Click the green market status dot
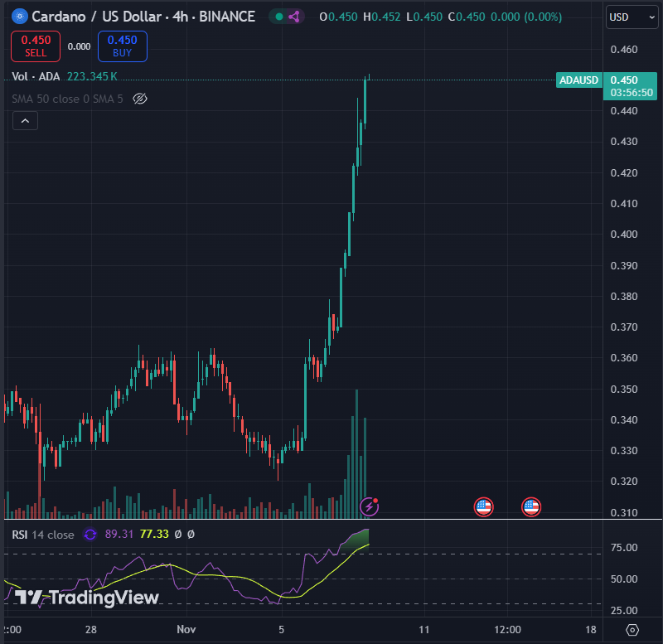The image size is (663, 644). [279, 17]
